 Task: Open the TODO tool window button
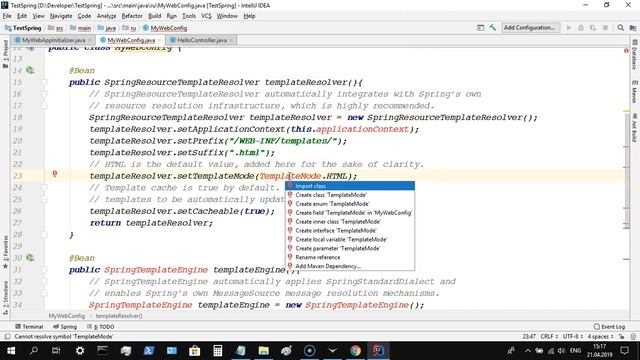click(x=100, y=327)
